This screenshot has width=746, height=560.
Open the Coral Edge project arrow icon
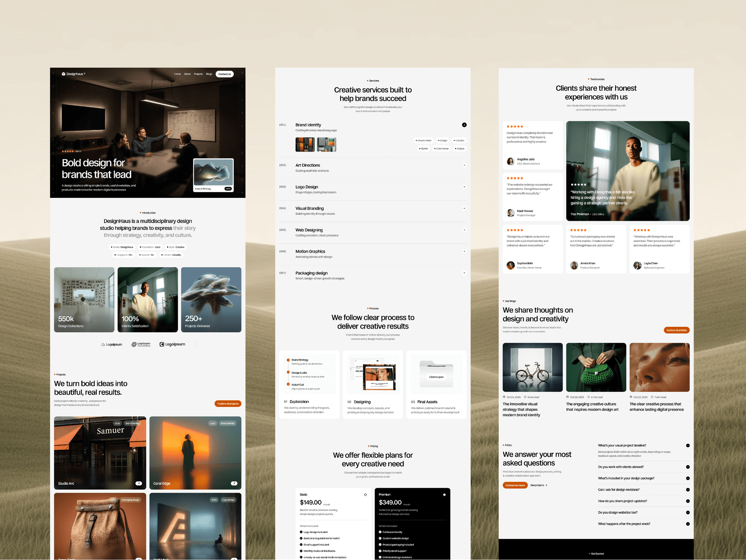(234, 483)
